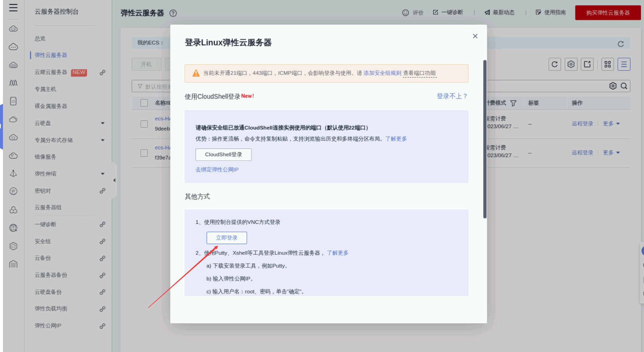Open 更多 dropdown for first server row

pos(611,124)
